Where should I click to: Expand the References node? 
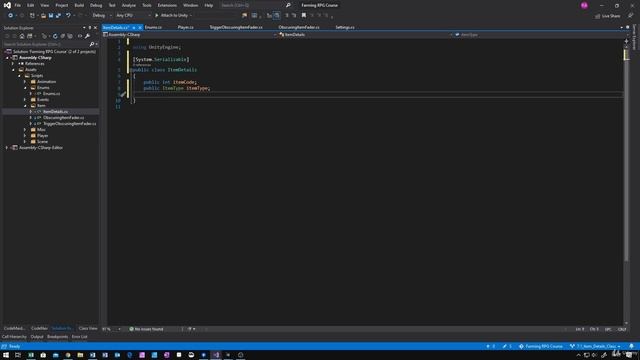click(13, 64)
